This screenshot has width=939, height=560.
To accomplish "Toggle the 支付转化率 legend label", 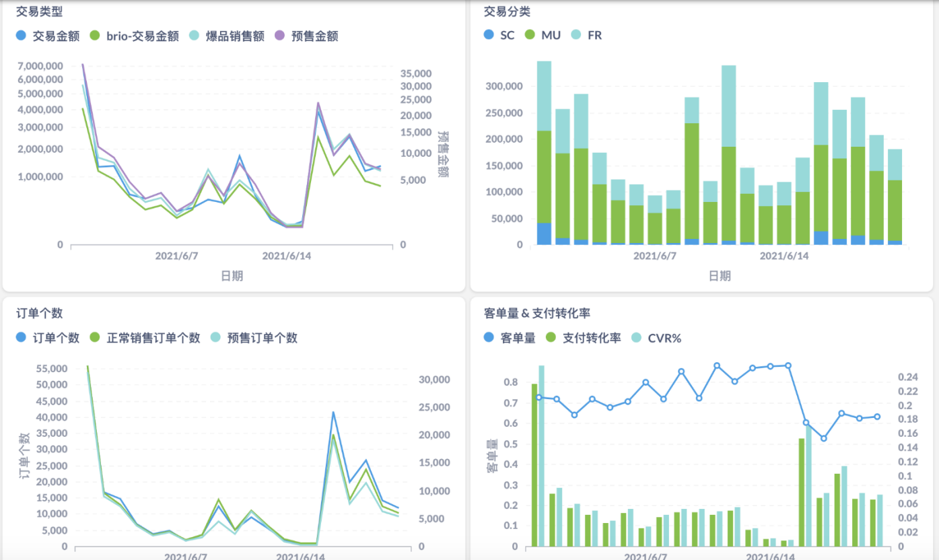I will pos(592,338).
